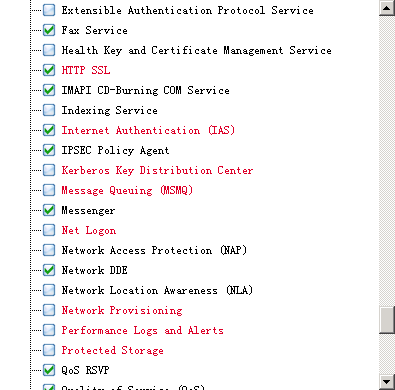395x390 pixels.
Task: Select the Messenger label
Action: [88, 211]
